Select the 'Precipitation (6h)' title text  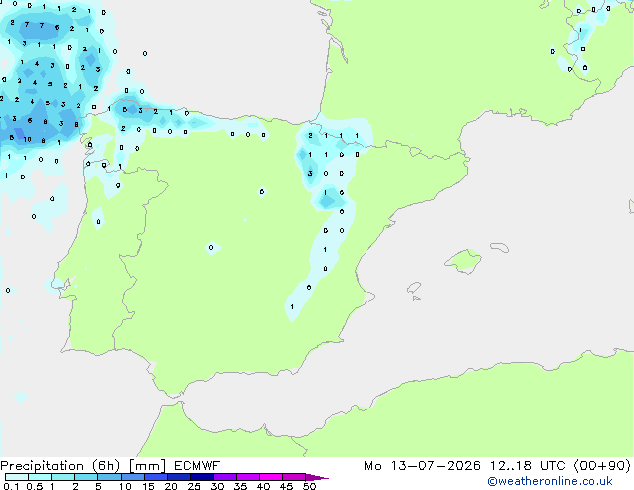[60, 466]
